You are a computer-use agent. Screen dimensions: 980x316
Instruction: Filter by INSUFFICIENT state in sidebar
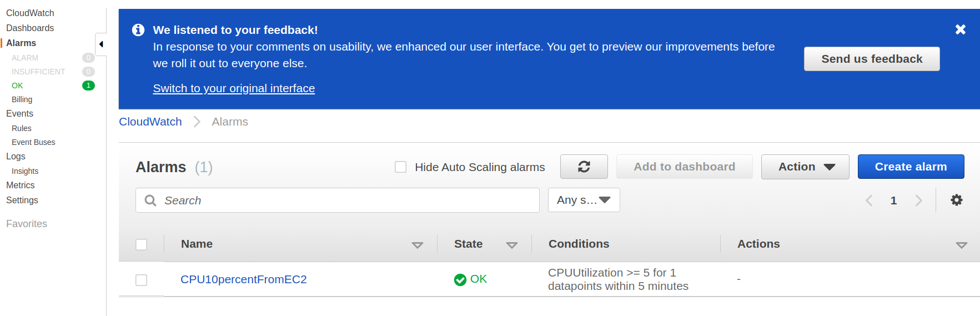click(x=38, y=72)
